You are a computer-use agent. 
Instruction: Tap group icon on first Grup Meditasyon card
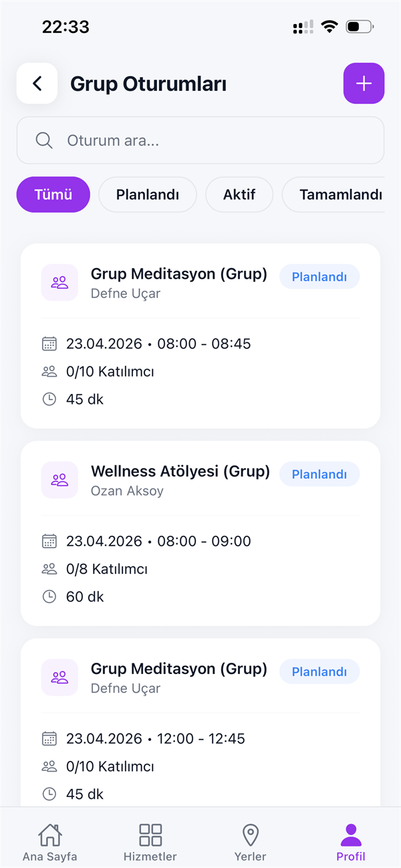click(59, 283)
